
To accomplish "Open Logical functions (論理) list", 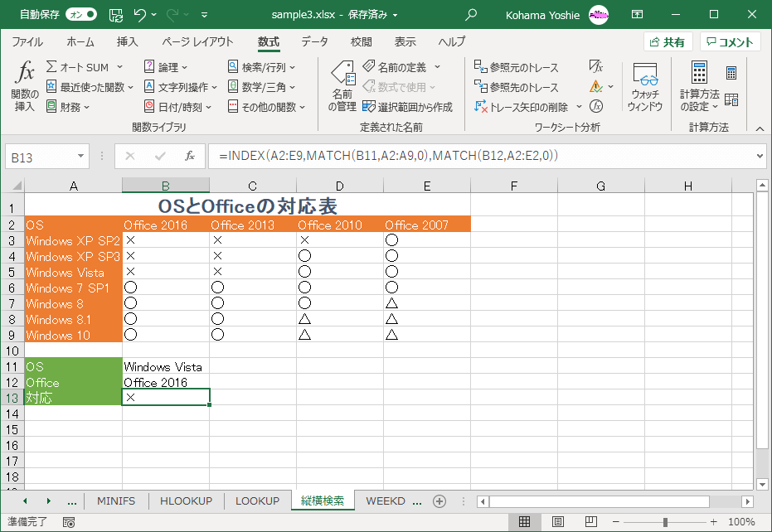I will pos(166,67).
